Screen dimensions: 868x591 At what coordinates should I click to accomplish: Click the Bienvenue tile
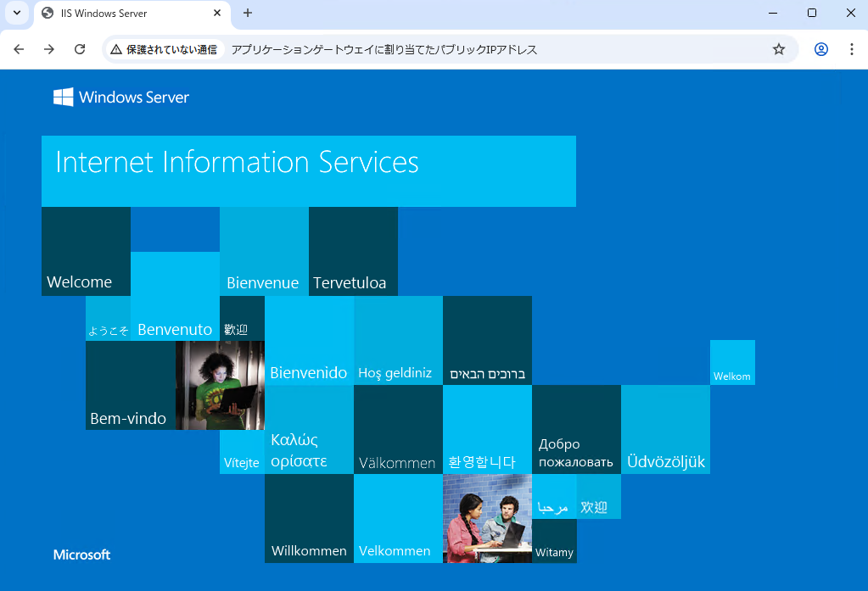(x=264, y=252)
